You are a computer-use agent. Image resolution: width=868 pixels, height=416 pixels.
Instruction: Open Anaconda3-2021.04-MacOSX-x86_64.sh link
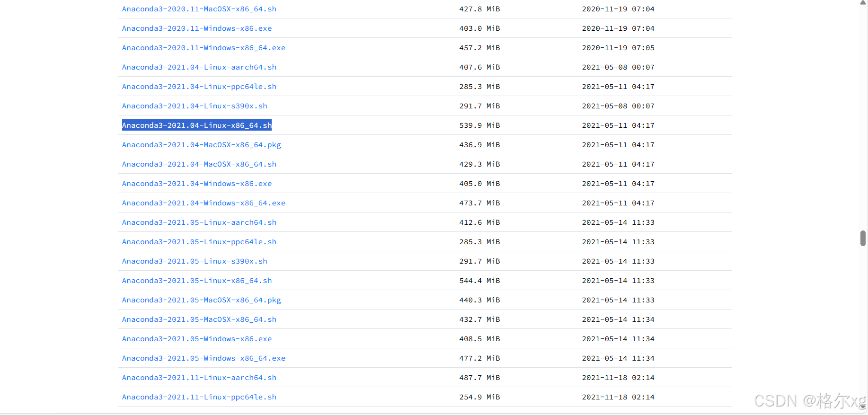click(x=199, y=164)
